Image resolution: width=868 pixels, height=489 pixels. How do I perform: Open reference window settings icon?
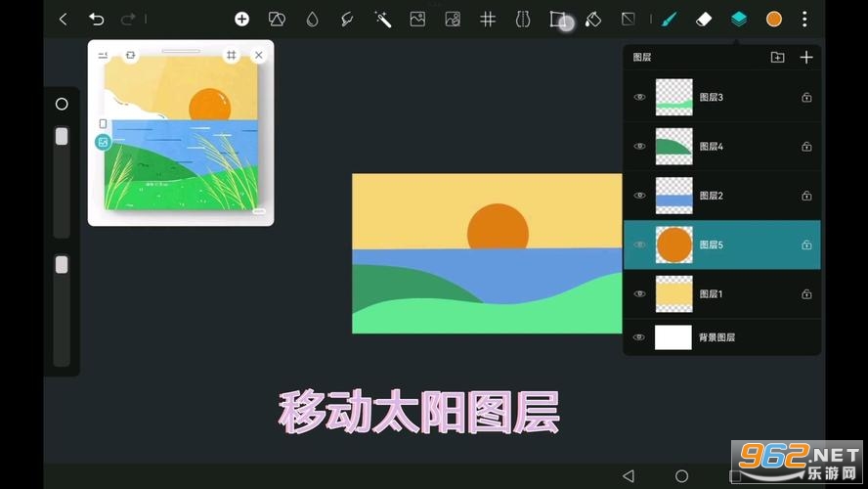click(x=103, y=55)
